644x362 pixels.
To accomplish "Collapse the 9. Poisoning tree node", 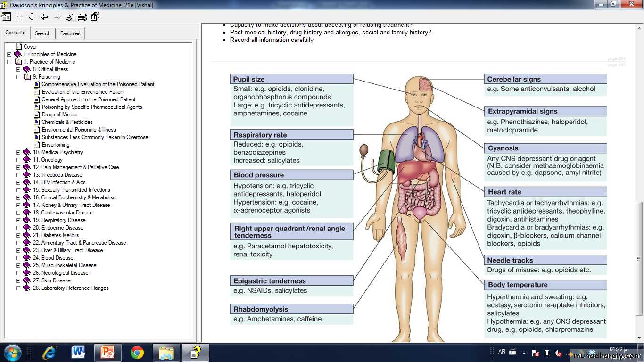I will 18,77.
